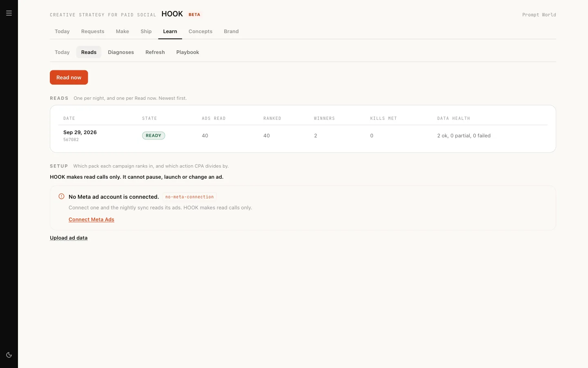
Task: Click the WINNERS column header
Action: tap(324, 119)
